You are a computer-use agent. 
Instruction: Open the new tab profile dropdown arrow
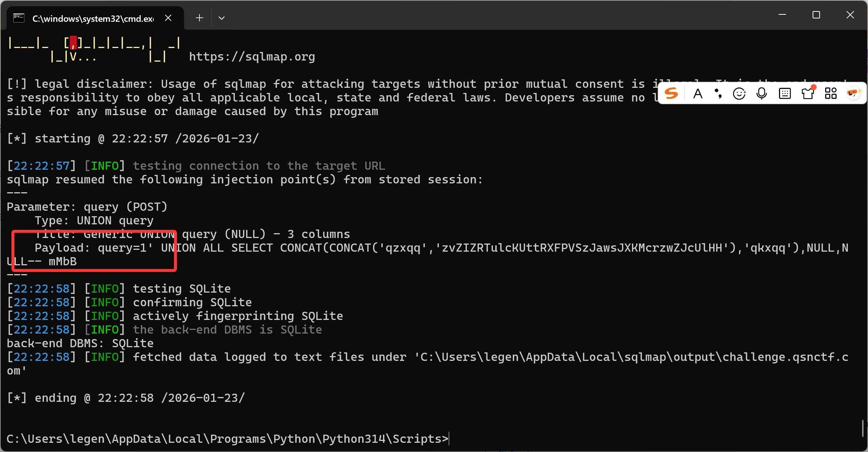click(222, 18)
